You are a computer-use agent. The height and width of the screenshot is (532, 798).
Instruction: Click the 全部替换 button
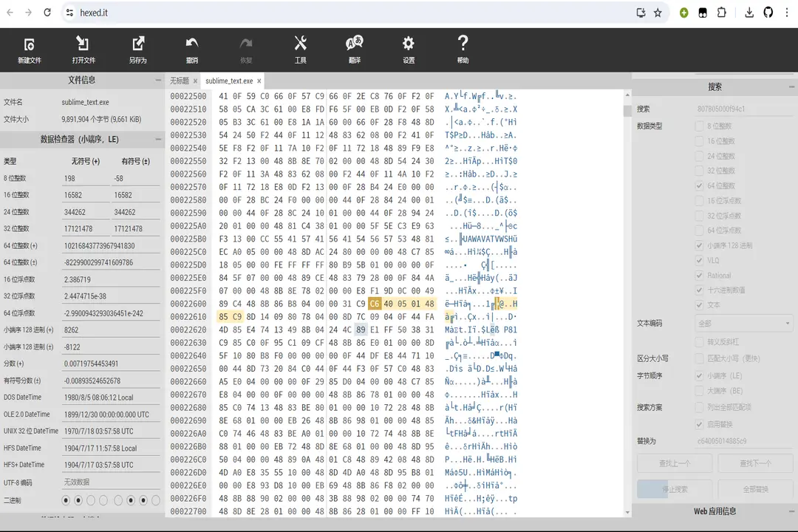coord(755,489)
